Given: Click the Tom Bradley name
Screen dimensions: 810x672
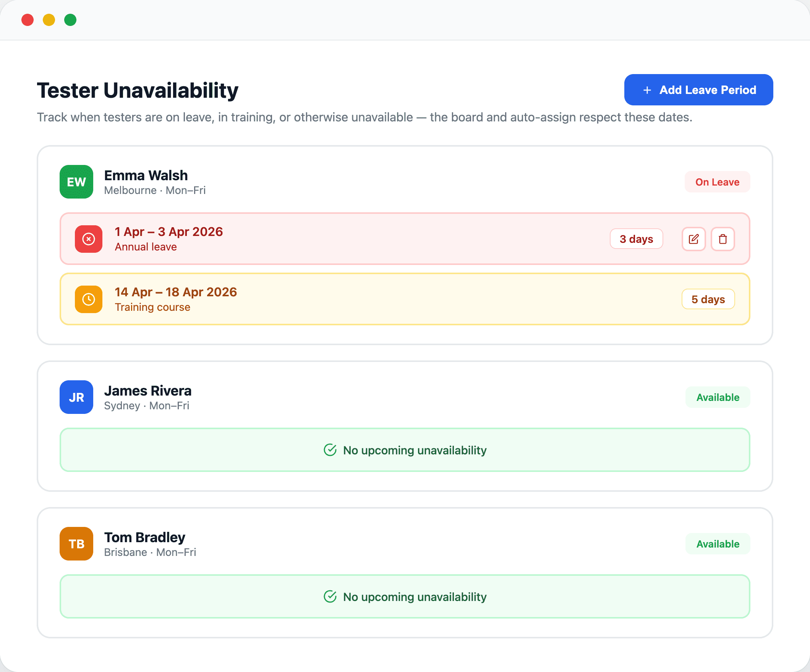Looking at the screenshot, I should 145,537.
